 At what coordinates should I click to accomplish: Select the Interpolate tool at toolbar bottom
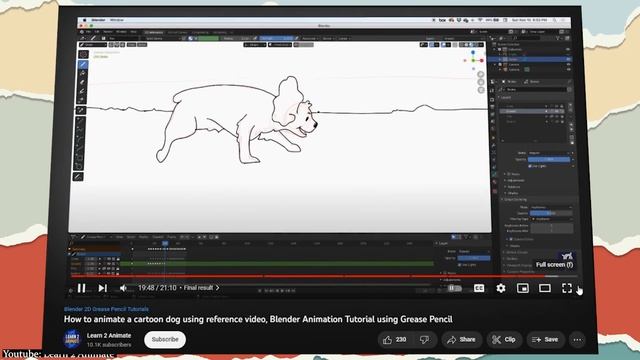(x=78, y=176)
